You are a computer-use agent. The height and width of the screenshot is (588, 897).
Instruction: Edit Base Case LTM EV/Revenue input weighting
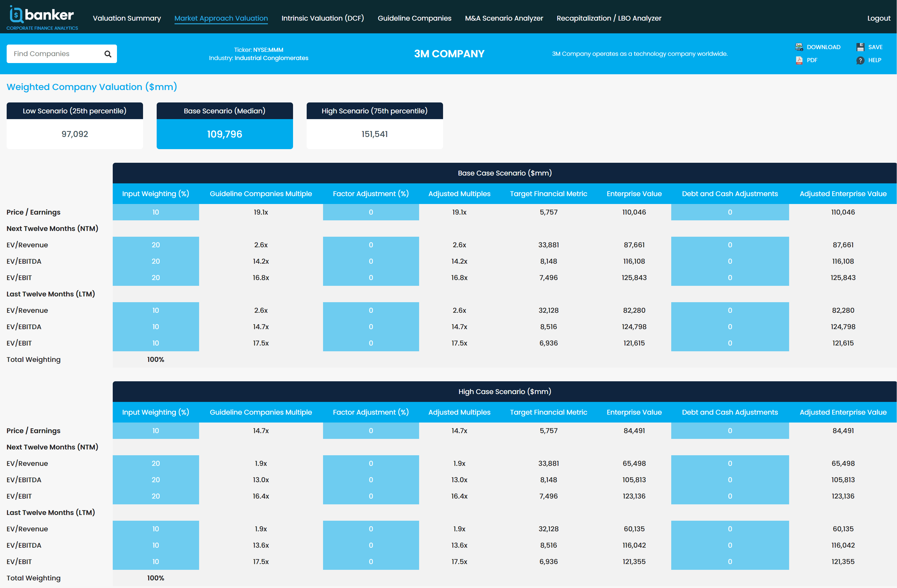pos(156,311)
